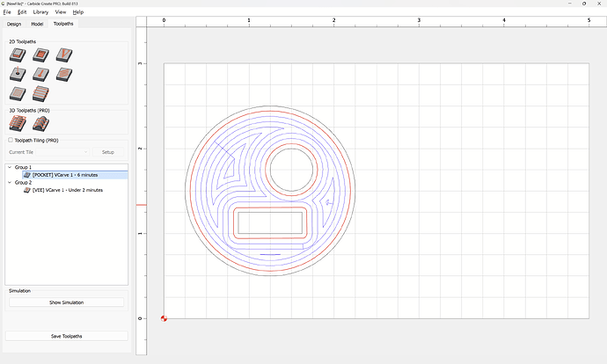Screen dimensions: 607x364
Task: Create a 3D Rough toolpath
Action: coord(18,123)
